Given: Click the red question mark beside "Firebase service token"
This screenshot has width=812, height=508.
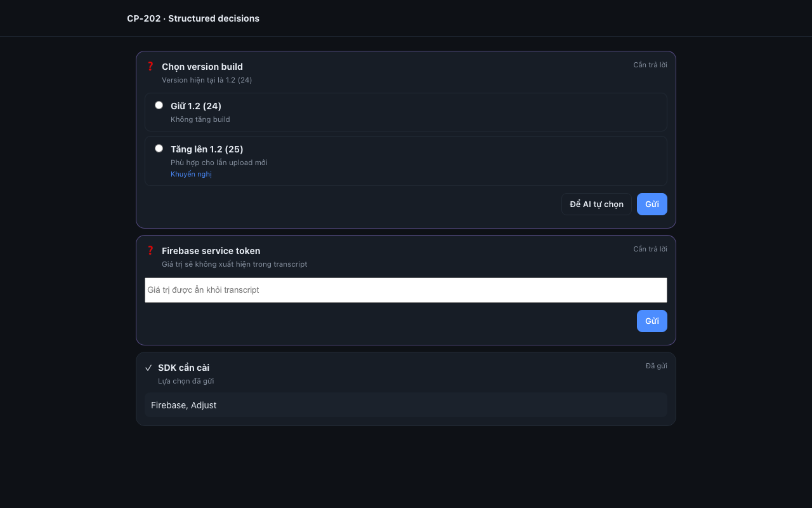Looking at the screenshot, I should (150, 250).
